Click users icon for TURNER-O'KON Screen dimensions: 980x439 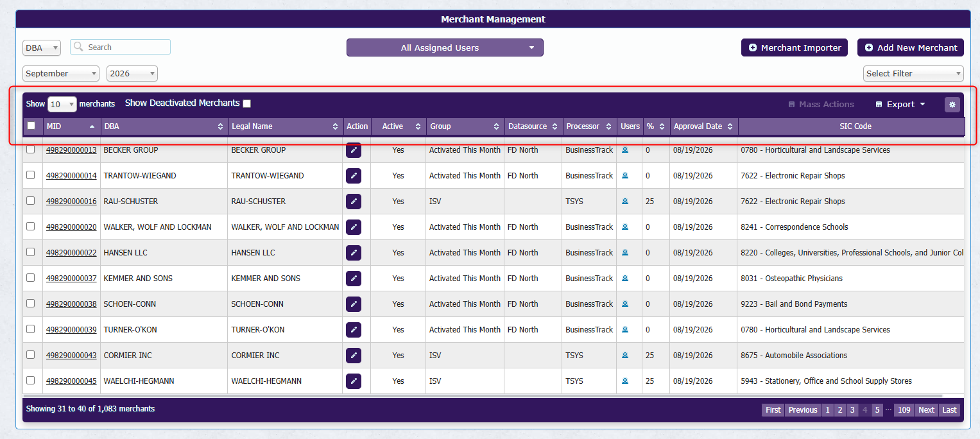coord(625,330)
